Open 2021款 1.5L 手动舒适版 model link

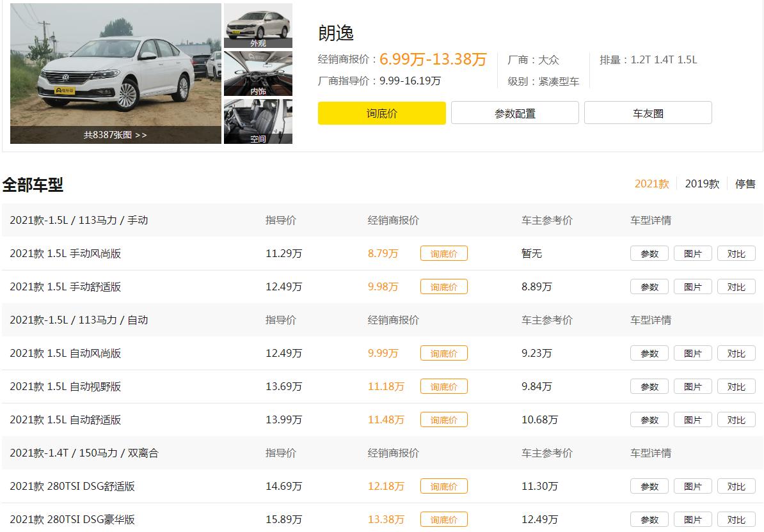coord(65,286)
